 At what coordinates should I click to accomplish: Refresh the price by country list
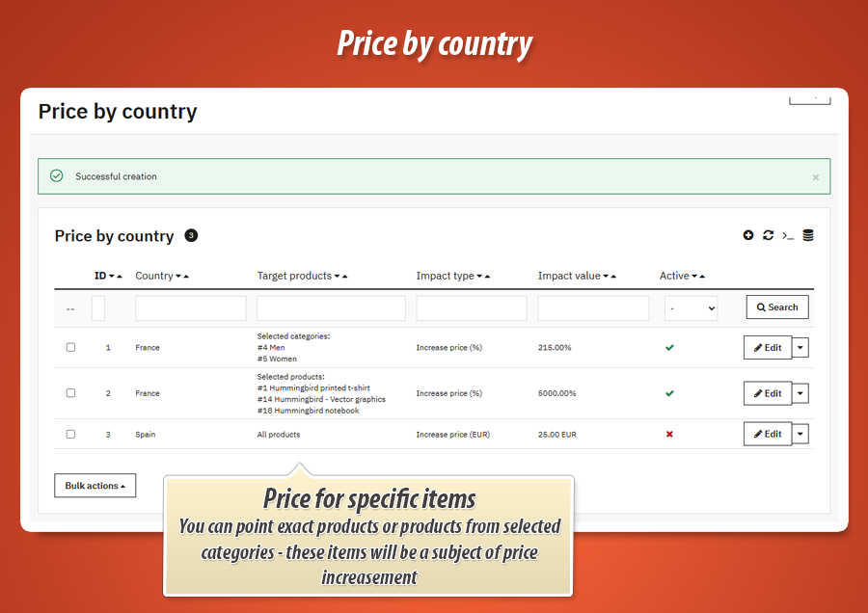[768, 235]
